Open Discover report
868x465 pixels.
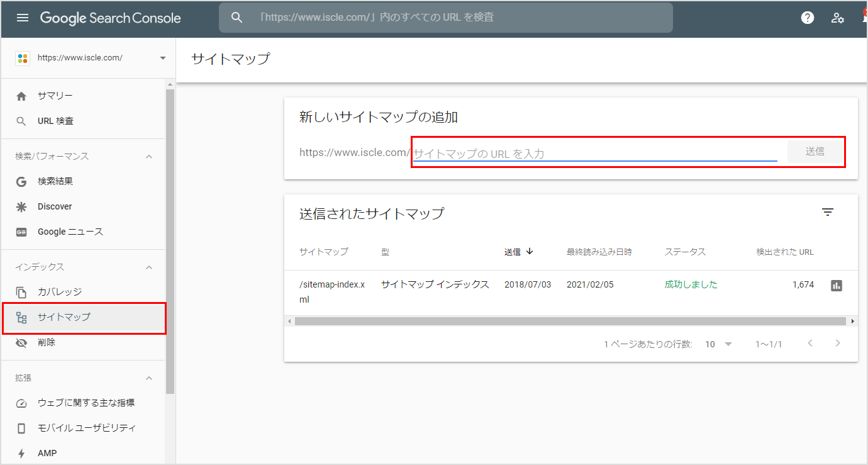(x=83, y=206)
